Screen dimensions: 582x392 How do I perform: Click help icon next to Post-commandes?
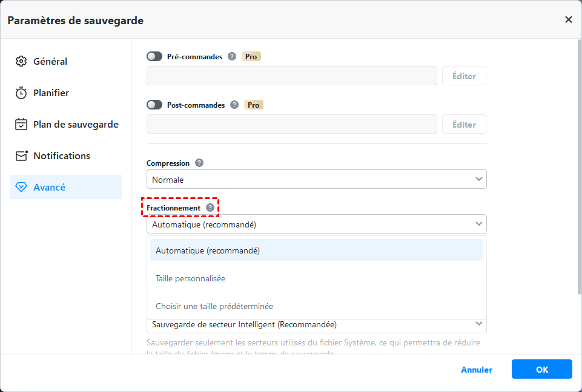[234, 105]
